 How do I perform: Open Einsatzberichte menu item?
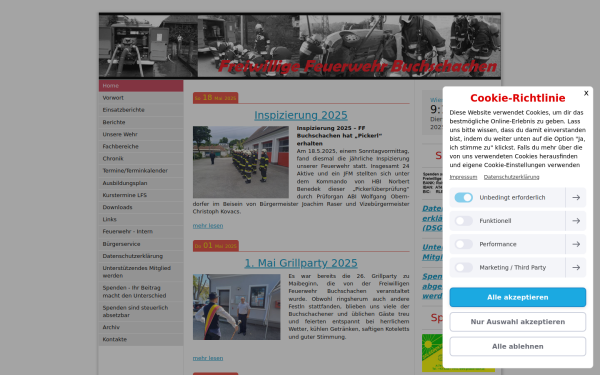[x=141, y=110]
